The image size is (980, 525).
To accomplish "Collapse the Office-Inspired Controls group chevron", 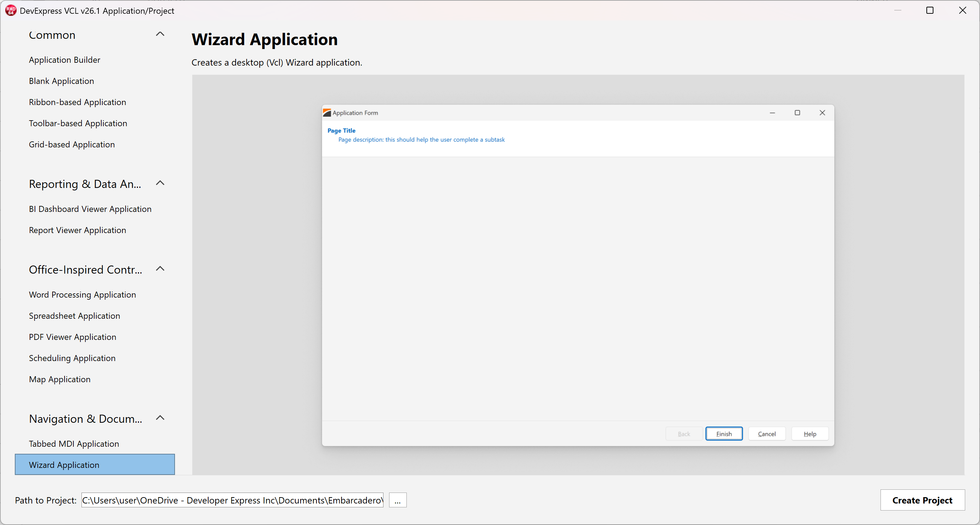I will [x=160, y=269].
